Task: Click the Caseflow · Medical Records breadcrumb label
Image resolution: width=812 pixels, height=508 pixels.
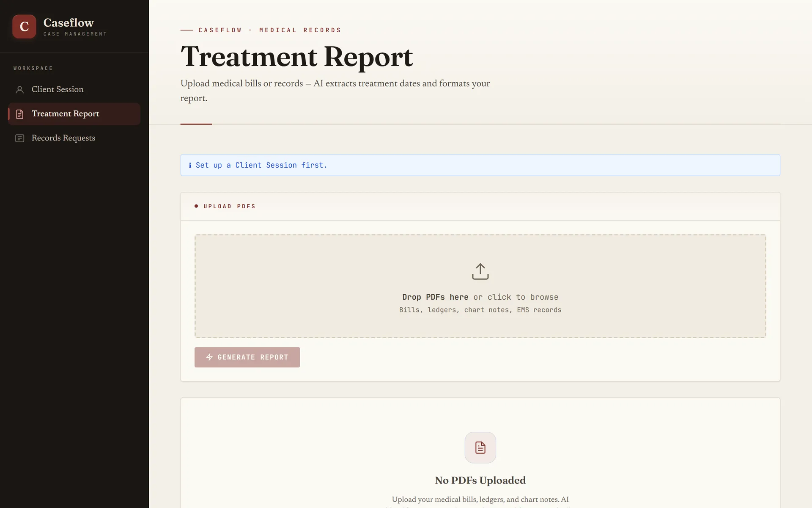Action: click(x=269, y=30)
